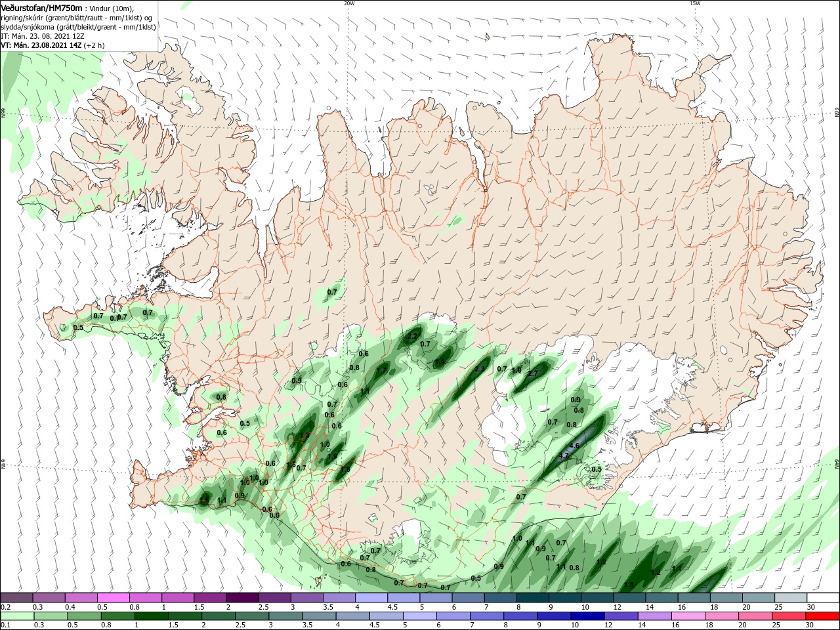Click the 'VT: Mán. 23.08.2021 14Z' valid time text
The image size is (840, 630).
(41, 45)
